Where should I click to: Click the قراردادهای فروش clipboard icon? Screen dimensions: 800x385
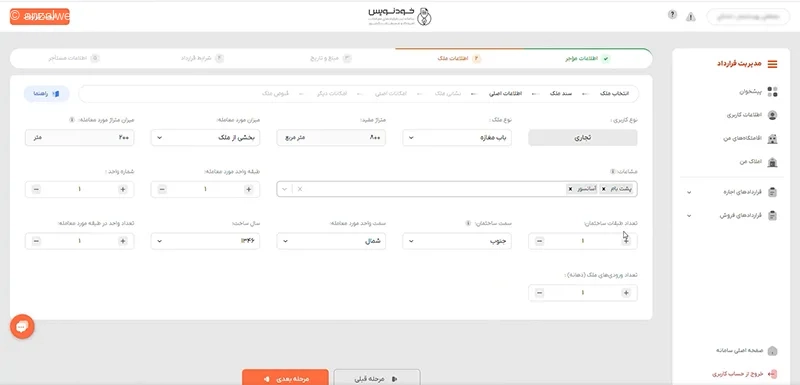[x=772, y=216]
